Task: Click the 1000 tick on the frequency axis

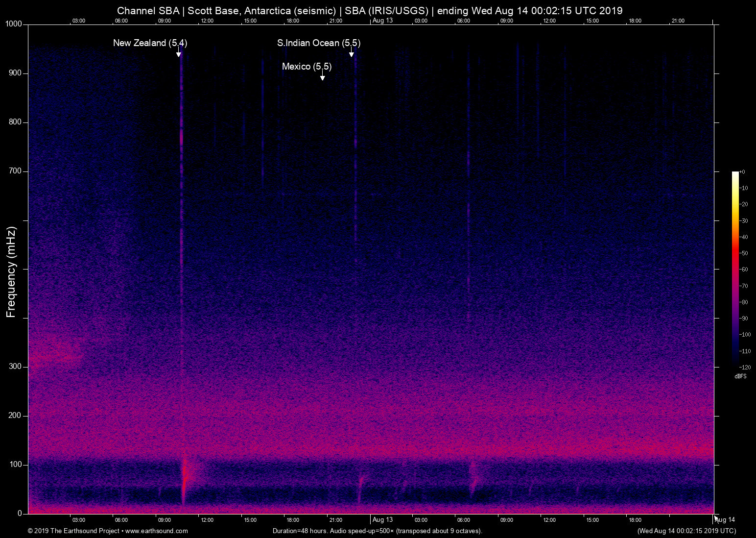Action: (14, 24)
